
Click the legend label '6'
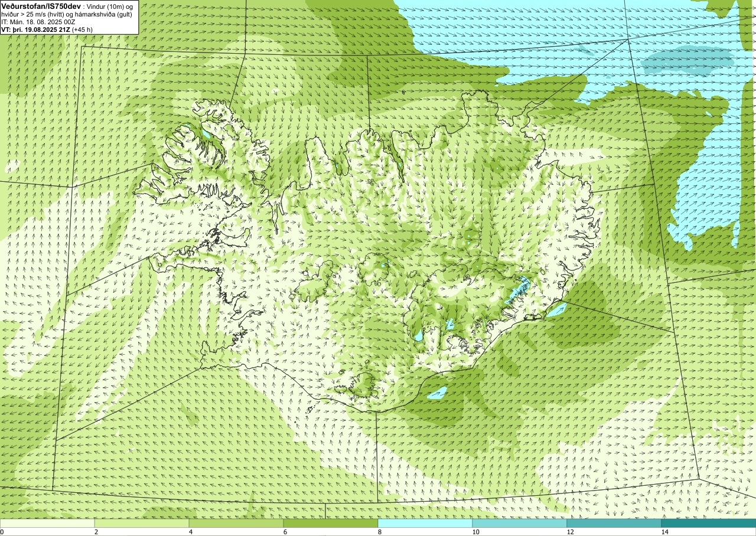(x=285, y=532)
